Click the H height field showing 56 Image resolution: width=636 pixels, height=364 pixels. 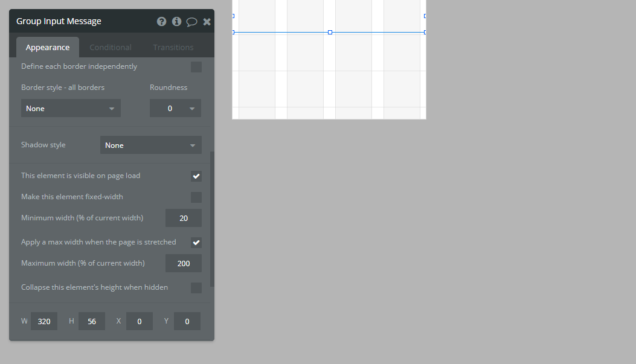[x=92, y=321]
